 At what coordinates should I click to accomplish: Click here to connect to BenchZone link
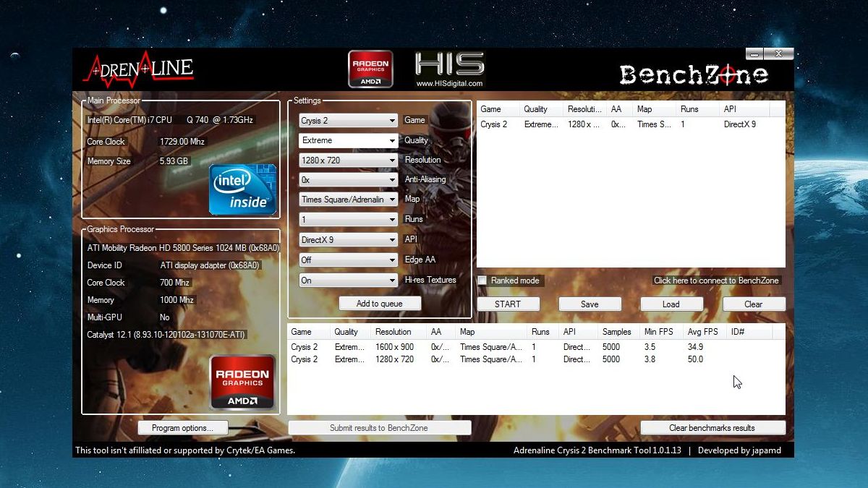pyautogui.click(x=716, y=281)
